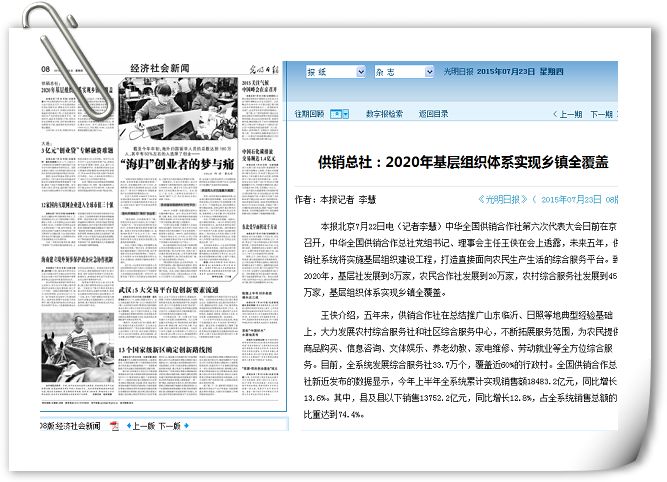Screen dimensions: 667x482
Task: Click the 《光明日报》 source link
Action: 502,200
